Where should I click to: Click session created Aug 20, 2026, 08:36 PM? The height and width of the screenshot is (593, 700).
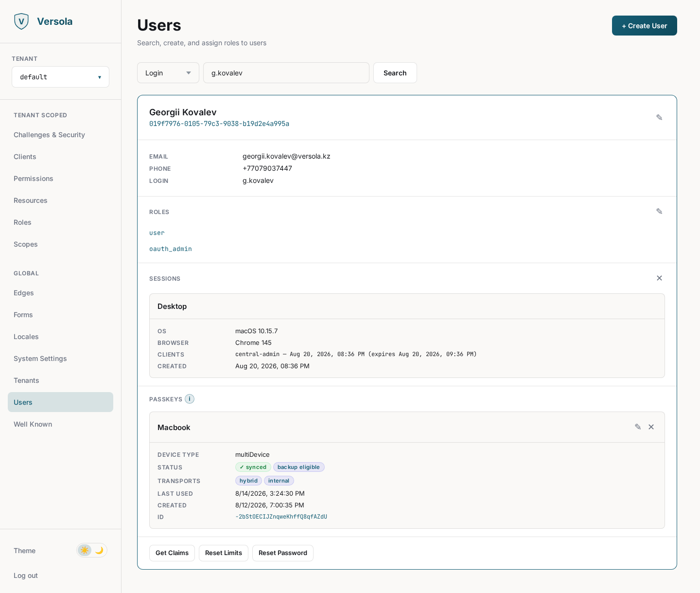[272, 366]
